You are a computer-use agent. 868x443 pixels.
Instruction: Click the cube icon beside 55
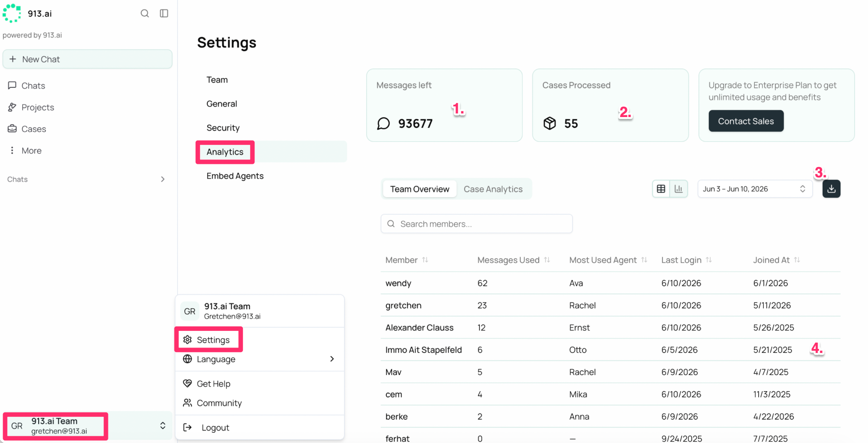(550, 123)
